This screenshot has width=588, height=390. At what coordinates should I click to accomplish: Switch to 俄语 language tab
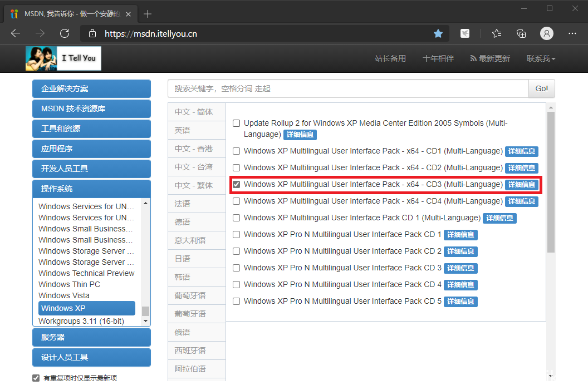pos(197,332)
